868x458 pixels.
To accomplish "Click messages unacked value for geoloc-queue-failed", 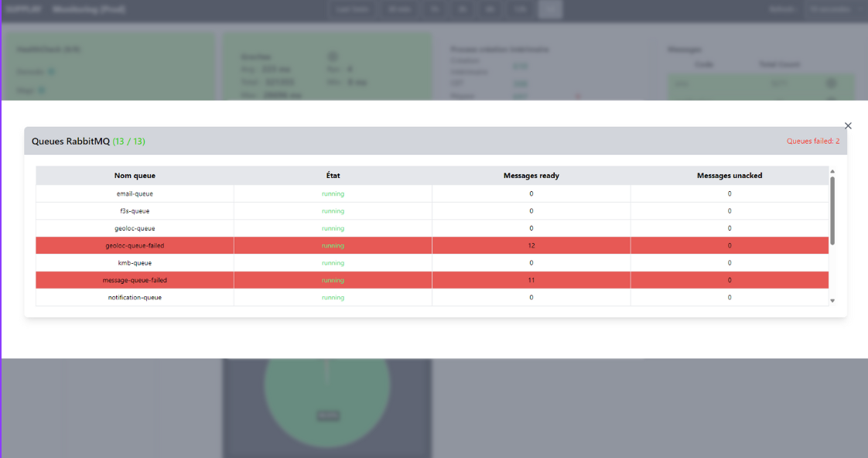I will 729,245.
